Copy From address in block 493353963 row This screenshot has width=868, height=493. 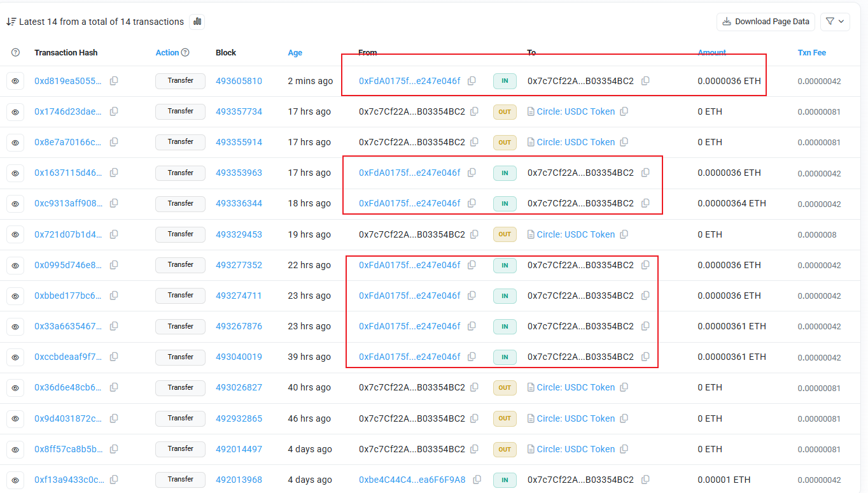tap(472, 173)
